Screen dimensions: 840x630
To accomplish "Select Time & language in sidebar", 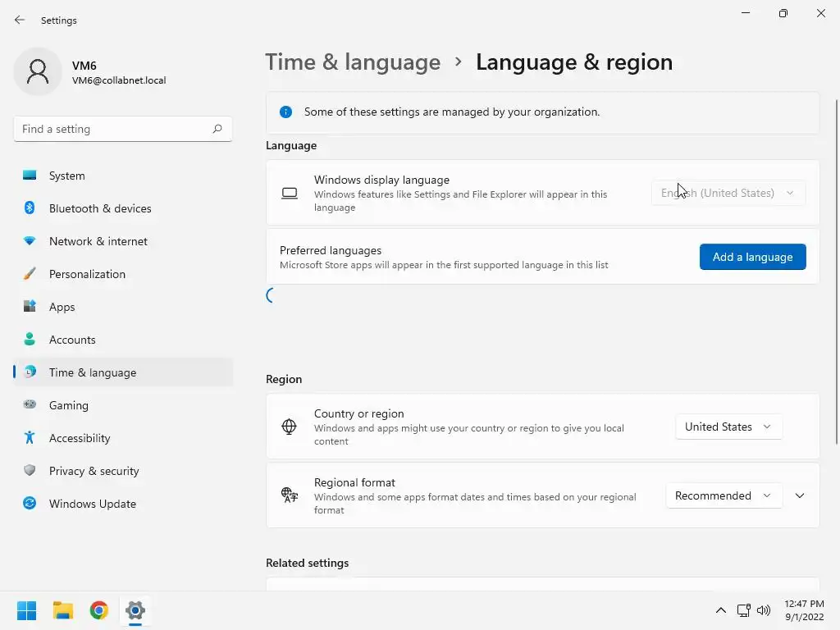I will click(x=123, y=372).
